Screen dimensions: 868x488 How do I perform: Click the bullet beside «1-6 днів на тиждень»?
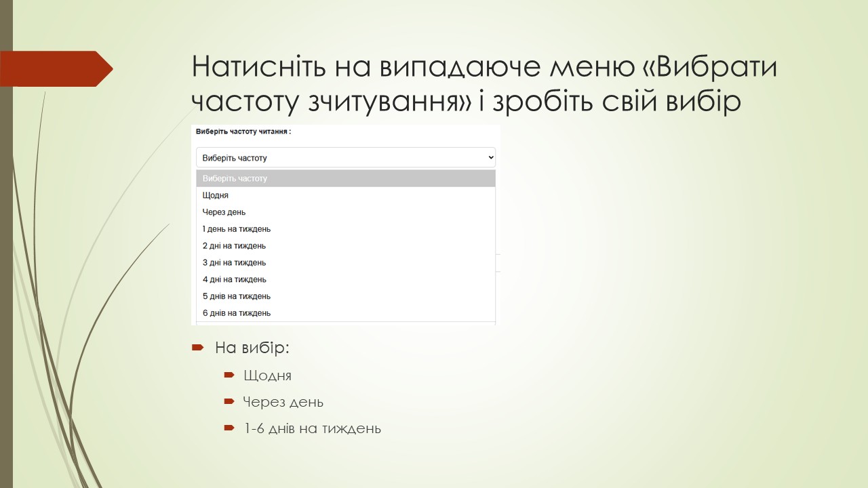tap(228, 428)
